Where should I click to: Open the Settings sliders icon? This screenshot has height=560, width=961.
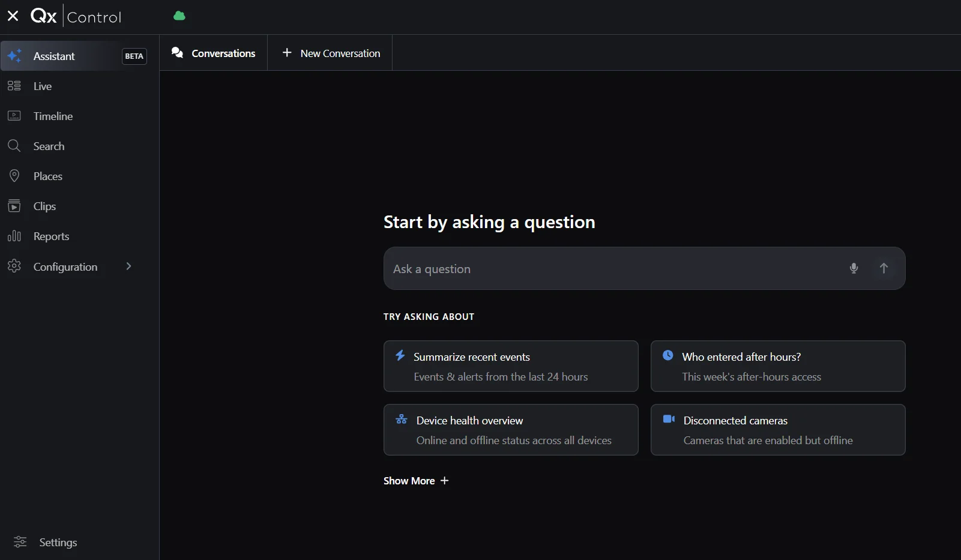pos(20,542)
